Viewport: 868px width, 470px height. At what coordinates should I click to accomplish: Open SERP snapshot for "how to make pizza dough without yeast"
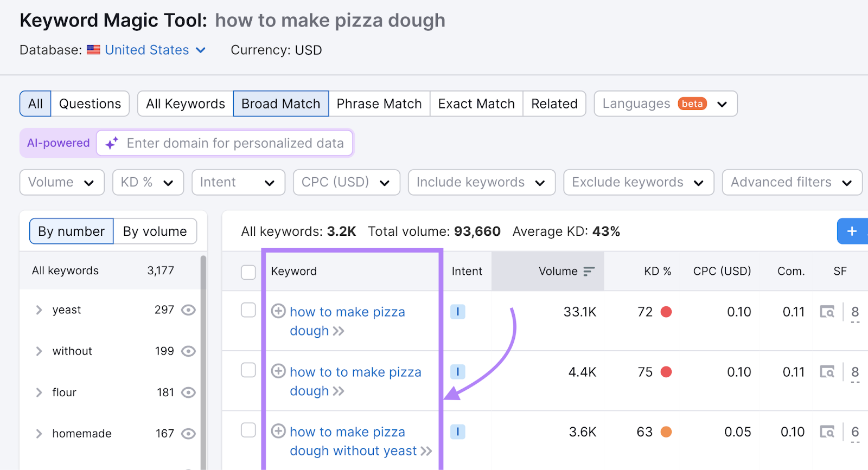(827, 432)
